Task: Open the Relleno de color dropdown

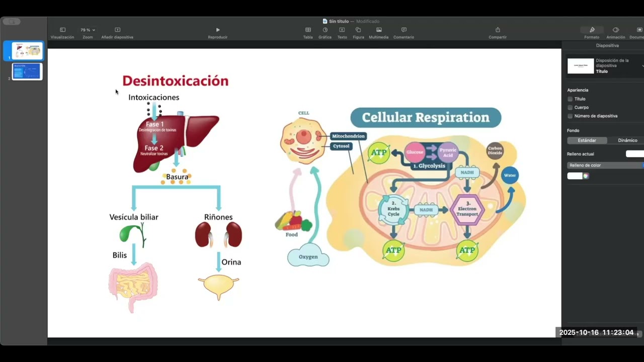Action: (x=605, y=165)
